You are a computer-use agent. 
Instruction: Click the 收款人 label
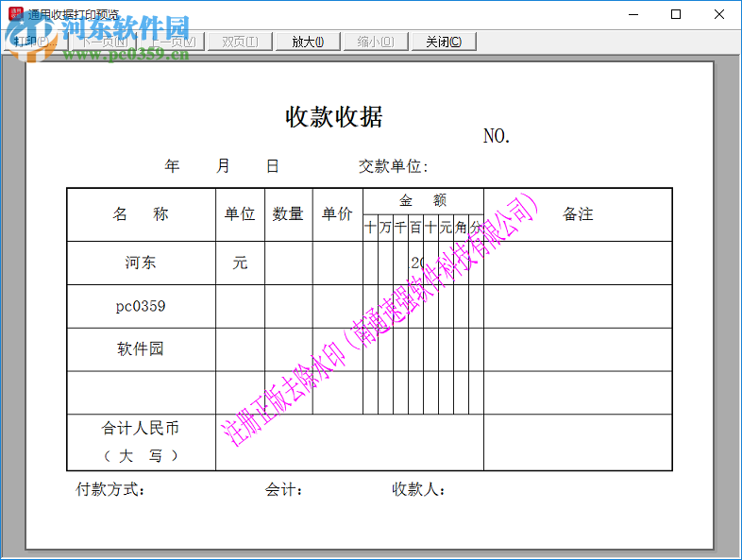tap(418, 489)
